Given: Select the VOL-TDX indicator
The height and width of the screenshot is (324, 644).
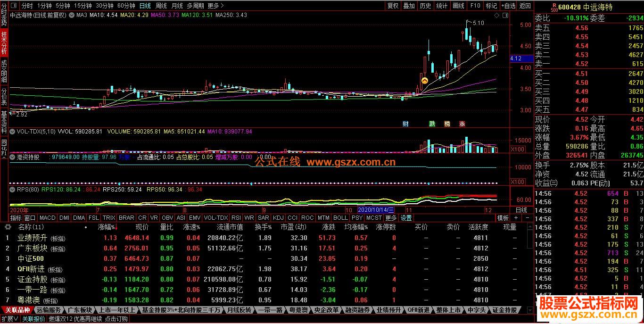Looking at the screenshot, I should coord(216,218).
